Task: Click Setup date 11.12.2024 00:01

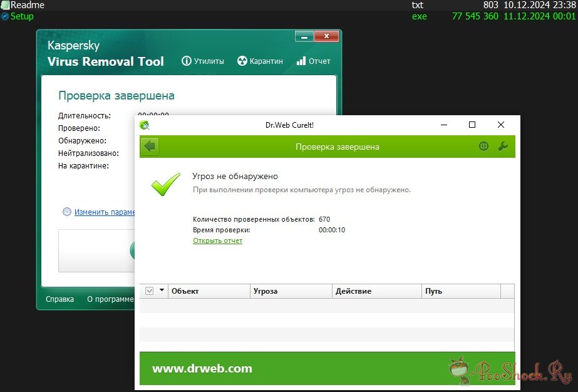Action: pyautogui.click(x=539, y=16)
